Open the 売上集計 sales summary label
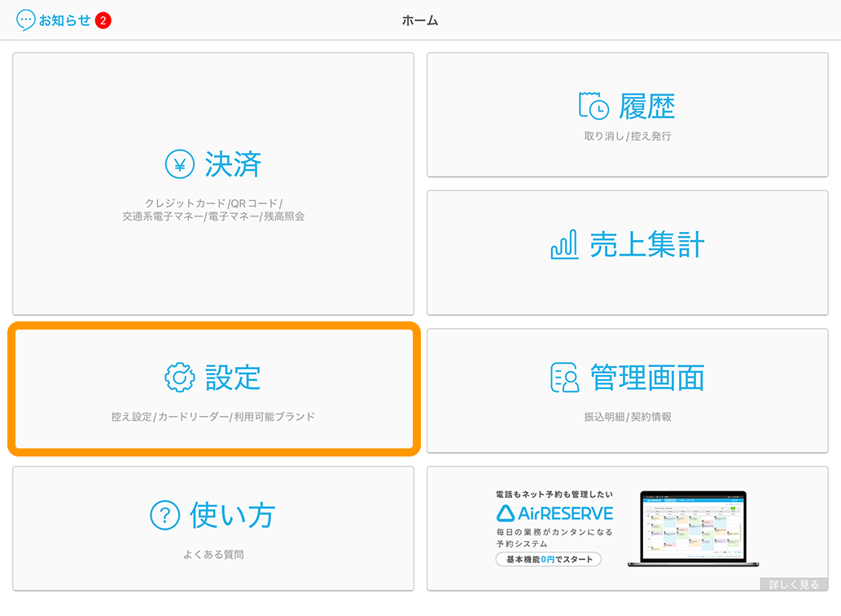 [646, 244]
